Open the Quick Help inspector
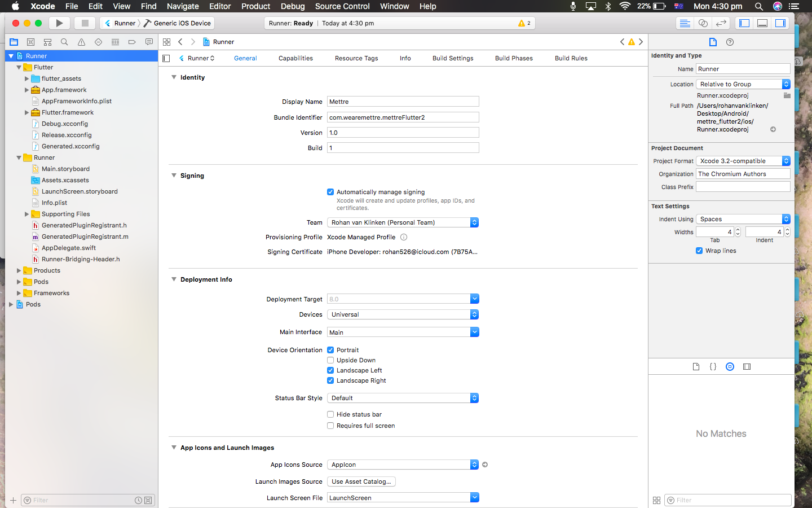 [x=730, y=42]
